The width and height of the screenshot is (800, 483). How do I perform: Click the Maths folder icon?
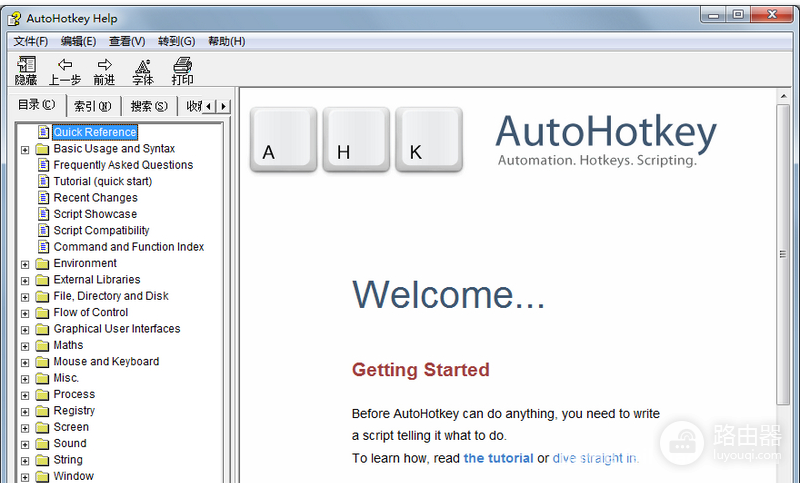(42, 345)
